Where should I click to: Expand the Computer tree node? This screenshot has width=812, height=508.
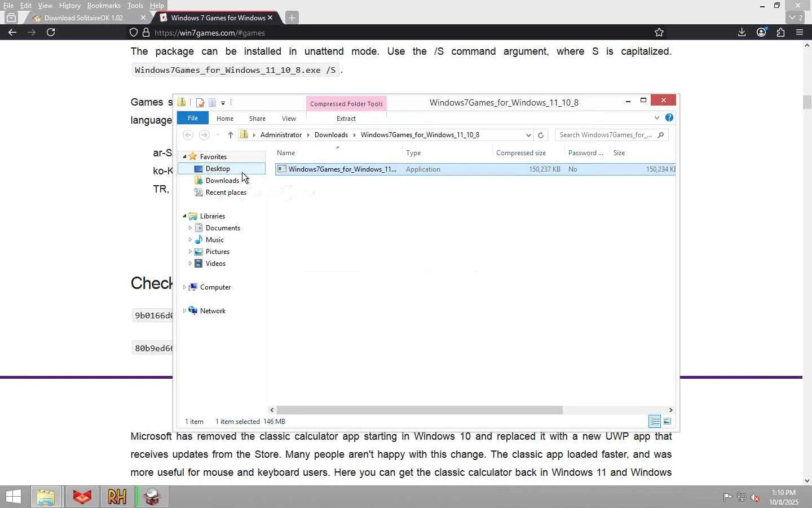click(184, 287)
